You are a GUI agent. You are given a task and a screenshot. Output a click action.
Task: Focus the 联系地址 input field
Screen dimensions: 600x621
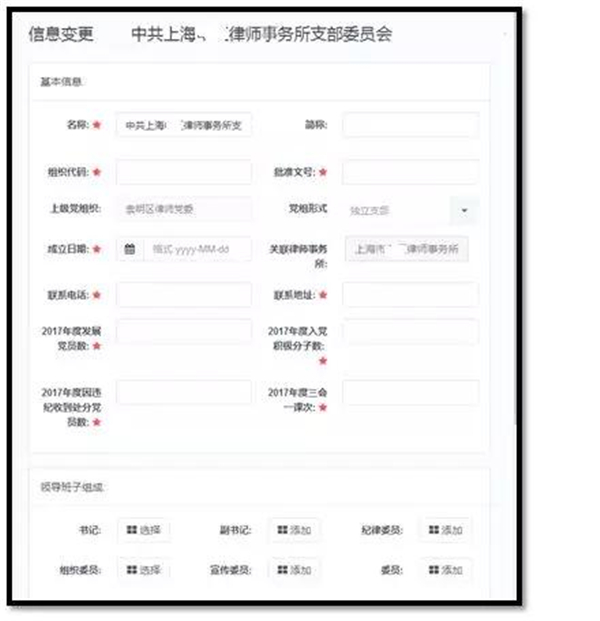click(411, 295)
